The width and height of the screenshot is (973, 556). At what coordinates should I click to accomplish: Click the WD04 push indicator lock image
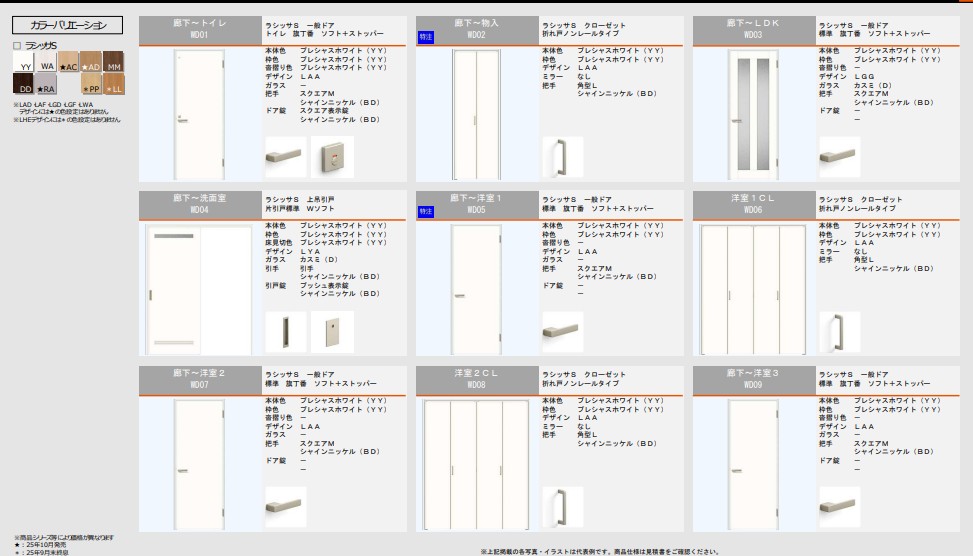pyautogui.click(x=331, y=332)
